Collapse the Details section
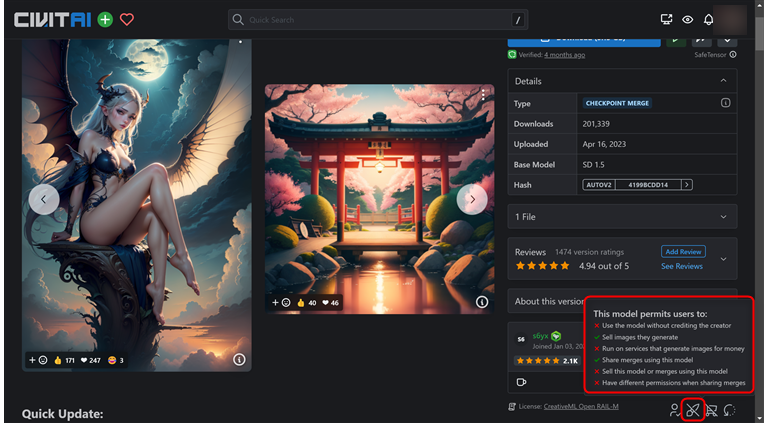Image resolution: width=768 pixels, height=423 pixels. tap(722, 81)
